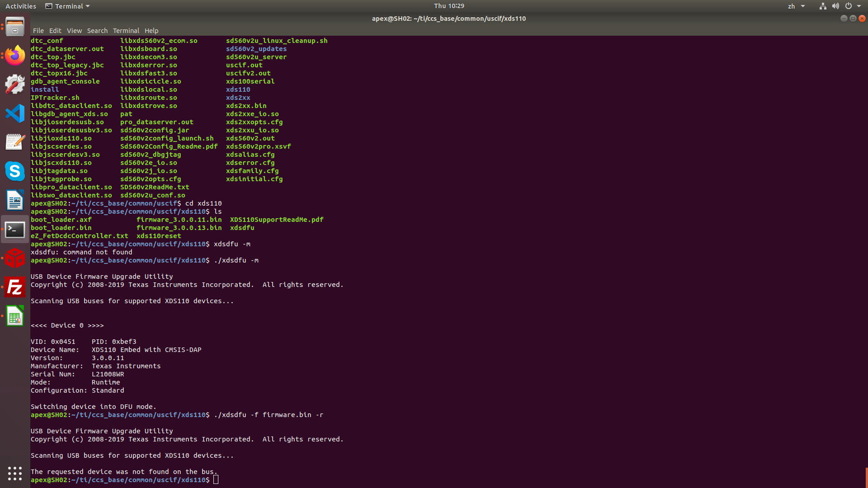Launch FileZilla from the dock
Screen dimensions: 868x488
click(x=15, y=287)
